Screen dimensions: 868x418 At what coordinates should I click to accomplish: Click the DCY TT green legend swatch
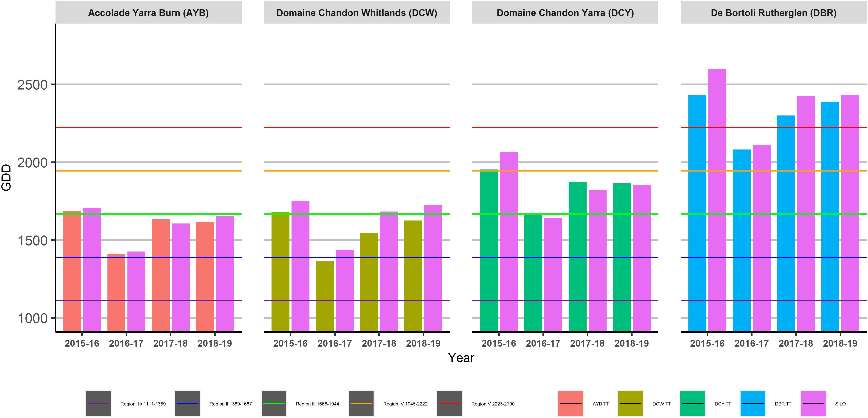(693, 403)
